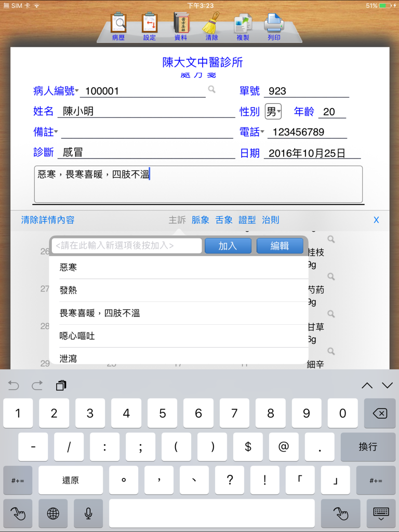Tap the keyboard up chevron
The image size is (399, 532).
point(367,385)
